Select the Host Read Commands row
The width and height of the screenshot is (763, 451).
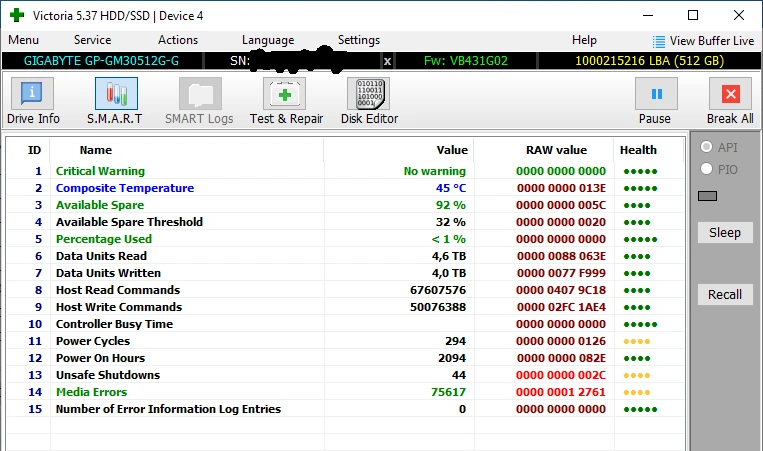click(x=345, y=290)
